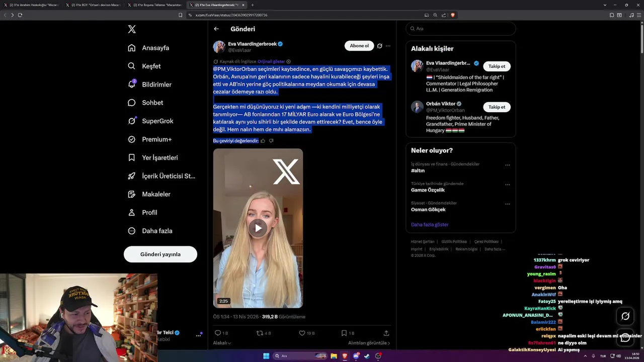The width and height of the screenshot is (644, 362).
Task: Open Gizlilik Politikası footer link
Action: point(454,242)
